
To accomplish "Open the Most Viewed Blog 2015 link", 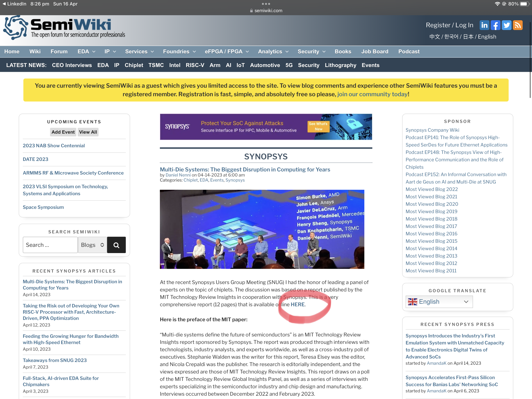I will tap(431, 241).
